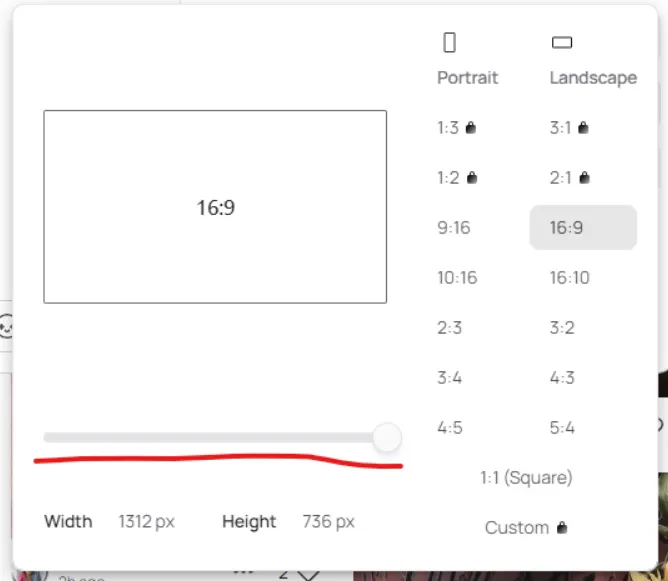Switch to 5:4 landscape ratio

(562, 428)
